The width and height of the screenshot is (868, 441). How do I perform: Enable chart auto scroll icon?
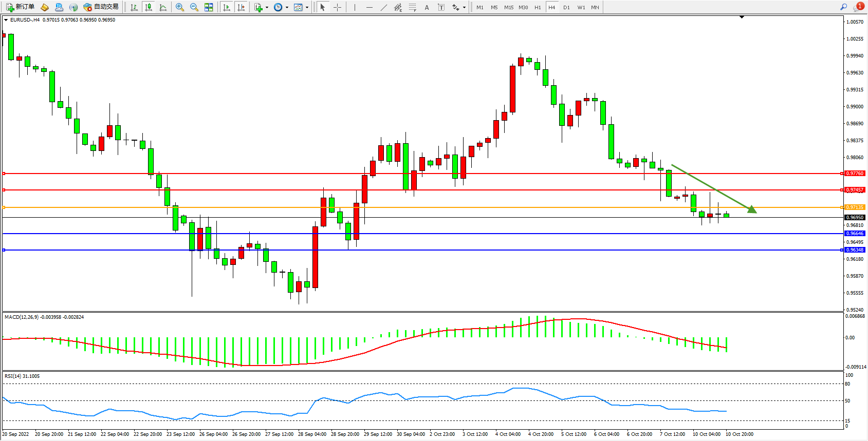click(x=227, y=7)
